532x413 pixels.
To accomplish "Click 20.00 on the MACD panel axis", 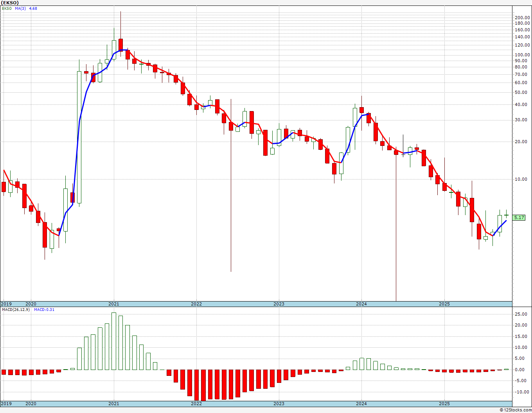I will [x=521, y=325].
